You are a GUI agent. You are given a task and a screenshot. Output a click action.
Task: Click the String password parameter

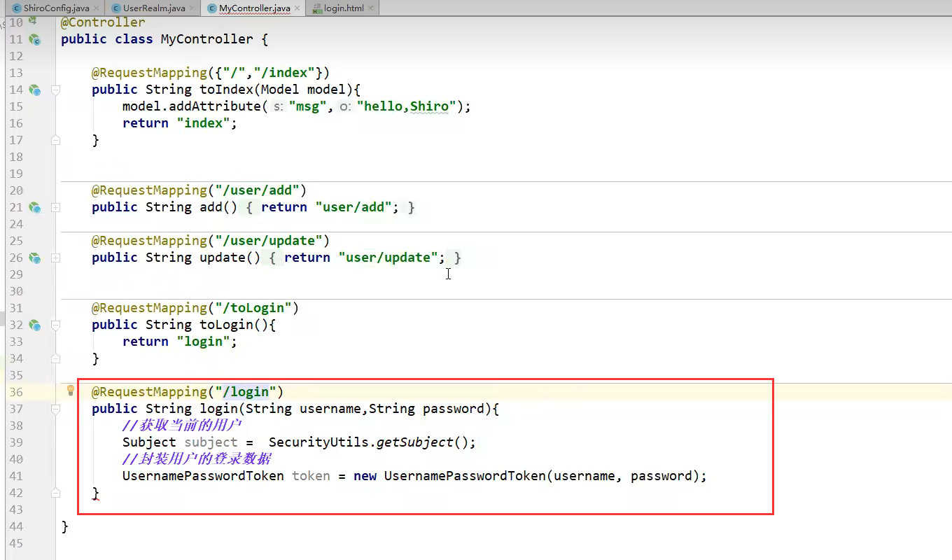(x=426, y=409)
